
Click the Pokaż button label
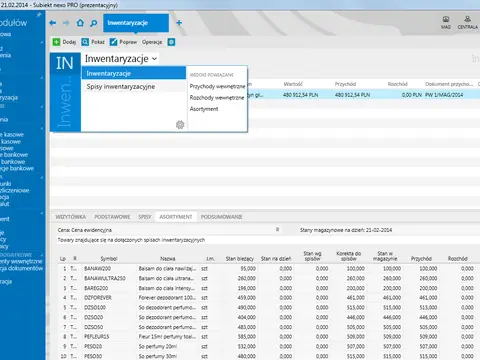click(x=98, y=42)
